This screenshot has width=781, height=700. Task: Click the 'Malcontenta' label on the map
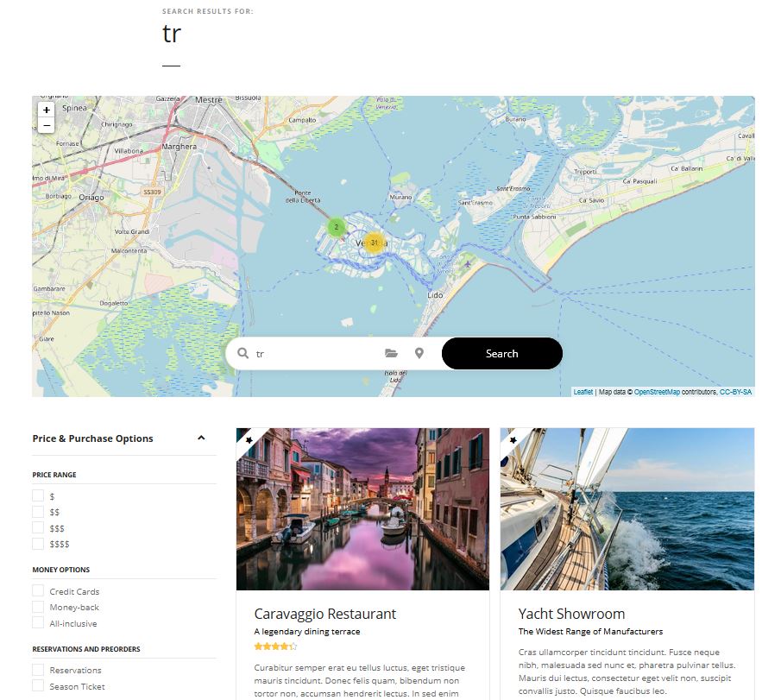(x=129, y=250)
